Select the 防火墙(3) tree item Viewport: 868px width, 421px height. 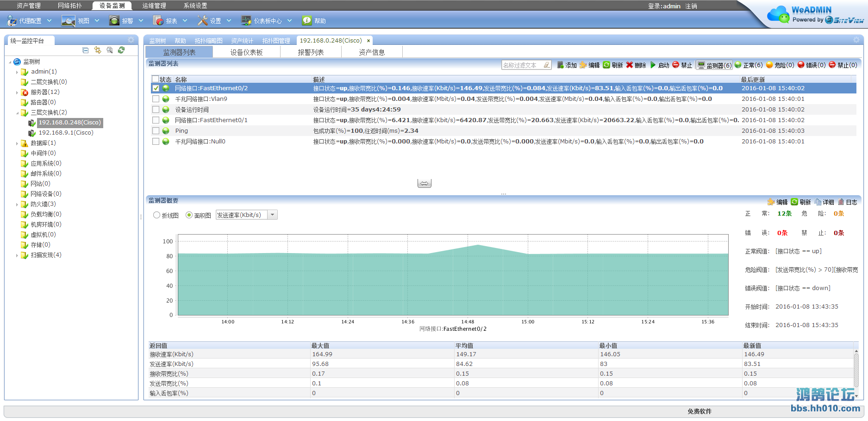(43, 204)
